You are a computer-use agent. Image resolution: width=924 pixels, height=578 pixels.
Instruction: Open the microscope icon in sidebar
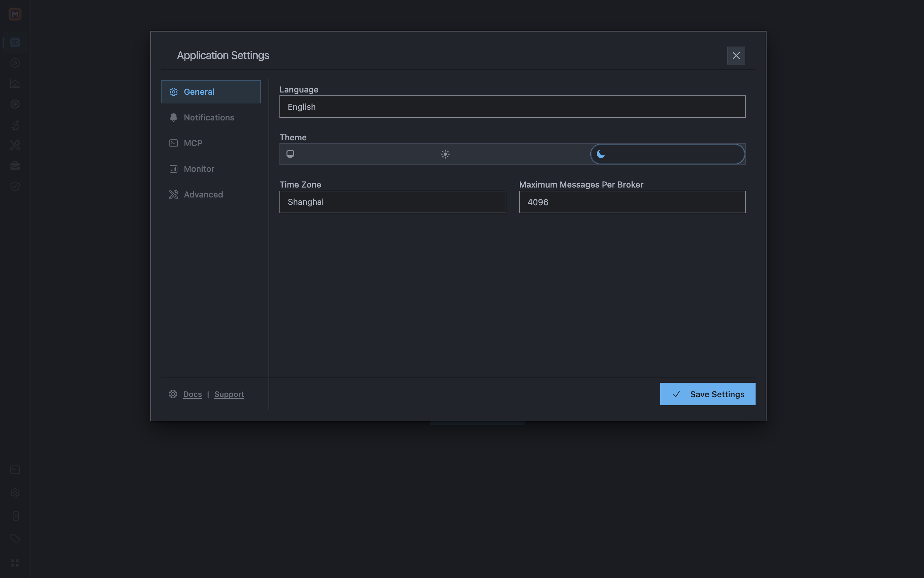point(15,125)
